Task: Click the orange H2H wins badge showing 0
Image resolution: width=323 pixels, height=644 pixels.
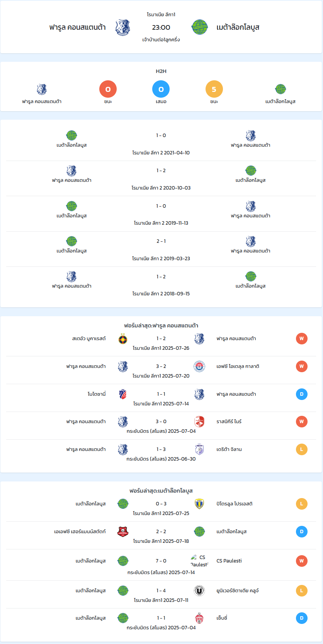Action: coord(108,89)
